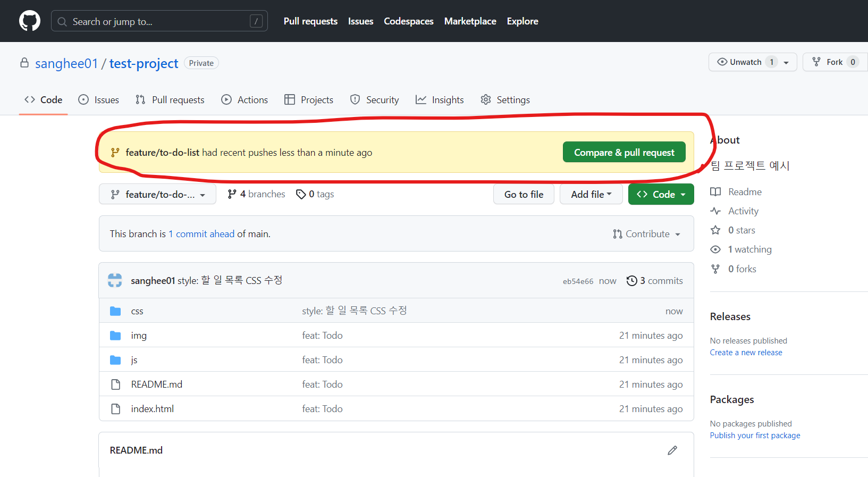The image size is (868, 477).
Task: Open the Releases heading link
Action: (730, 316)
